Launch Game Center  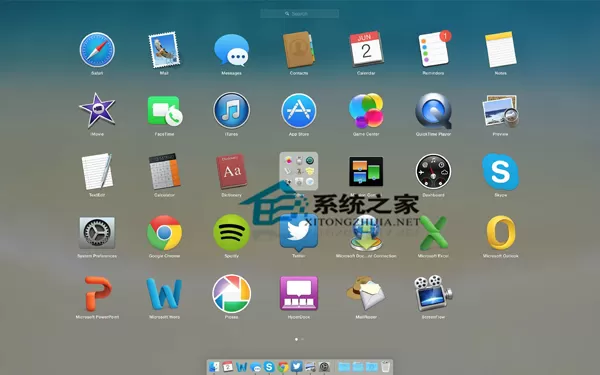366,111
